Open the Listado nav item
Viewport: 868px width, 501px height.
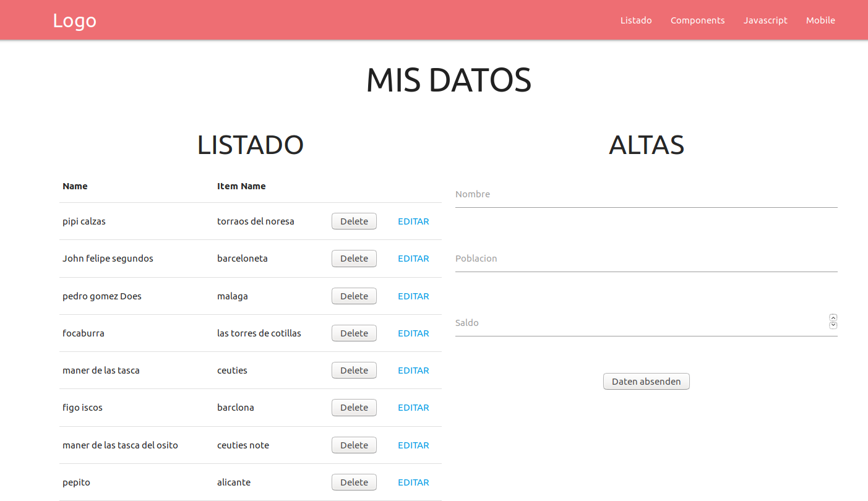click(x=636, y=20)
